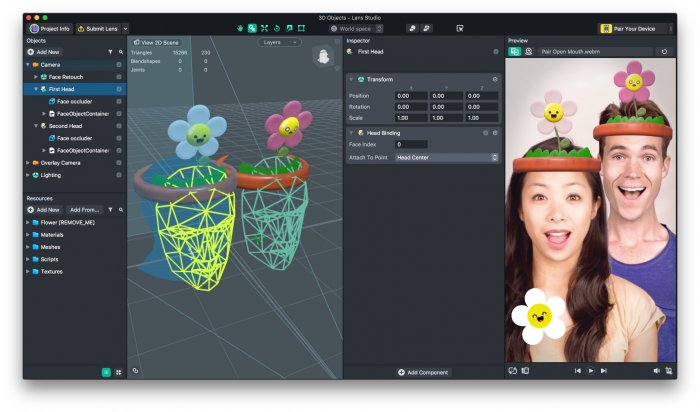Click the rotate tool icon in toolbar
This screenshot has height=412, width=700.
pos(276,28)
